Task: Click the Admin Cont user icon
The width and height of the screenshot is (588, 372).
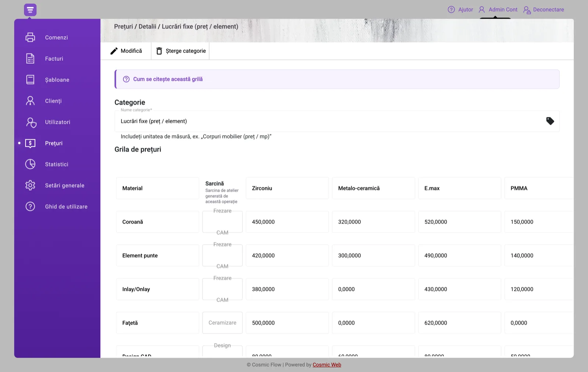Action: pos(482,10)
